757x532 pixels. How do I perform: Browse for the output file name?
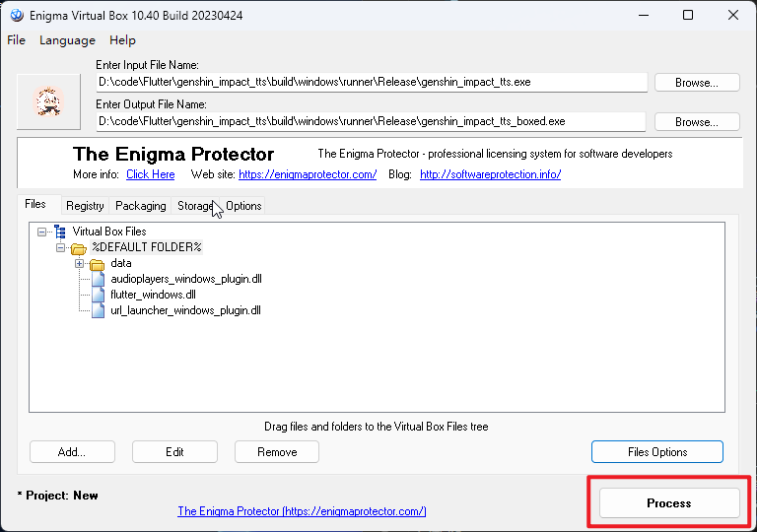(x=696, y=122)
